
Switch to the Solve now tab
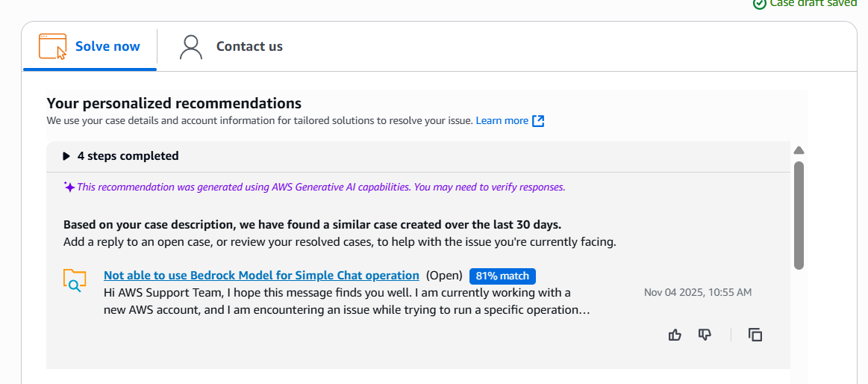click(x=90, y=46)
